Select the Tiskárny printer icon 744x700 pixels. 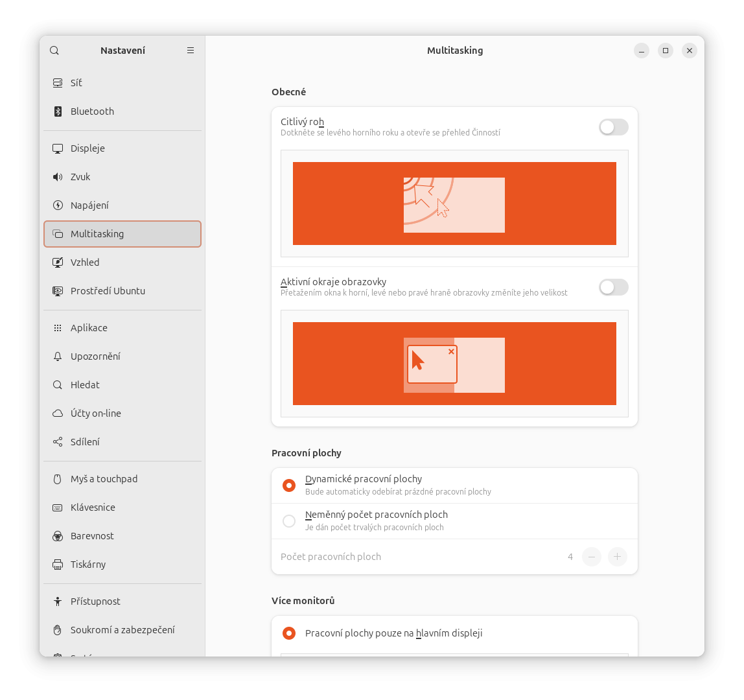(x=58, y=565)
